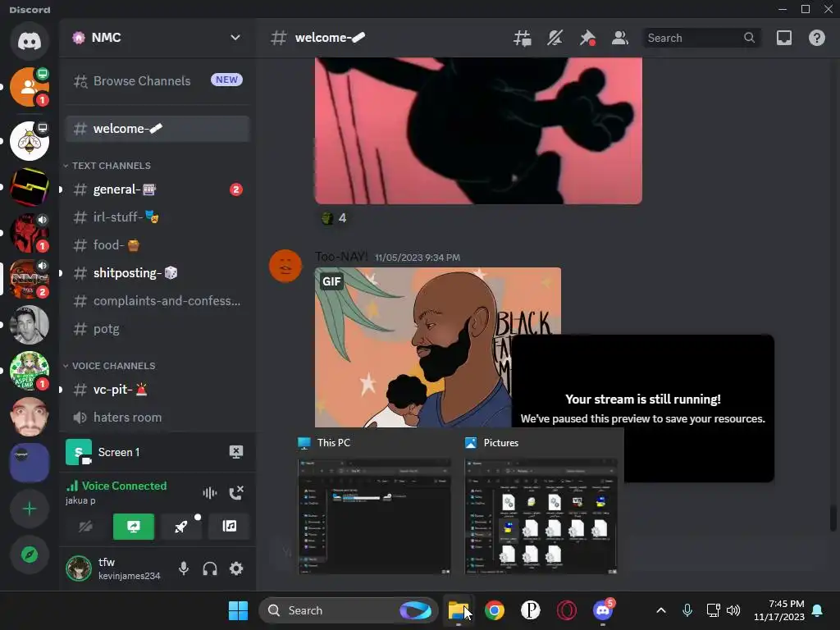Open the bee avatar server

30,141
